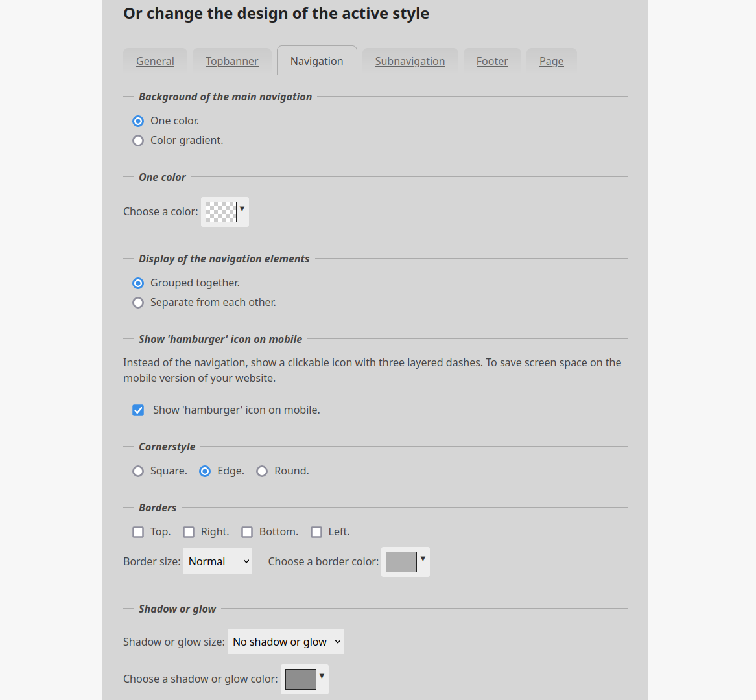
Task: Set cornerstyle to Round
Action: click(x=262, y=471)
